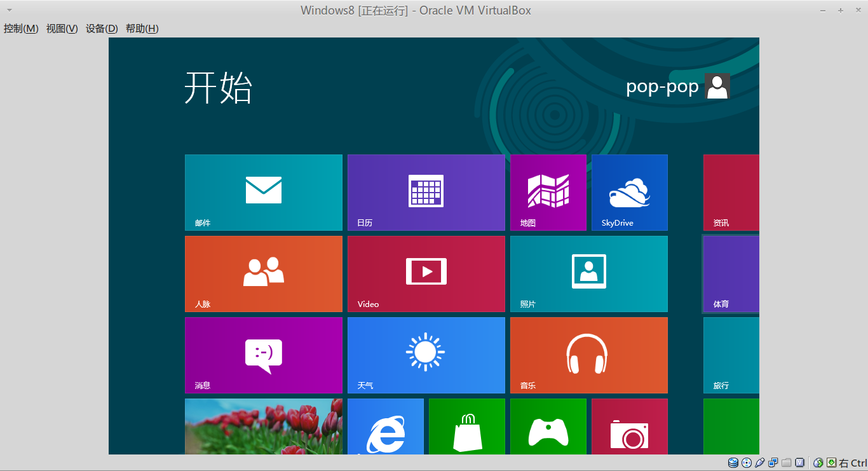Click the user avatar picture
Viewport: 868px width, 471px height.
tap(718, 86)
